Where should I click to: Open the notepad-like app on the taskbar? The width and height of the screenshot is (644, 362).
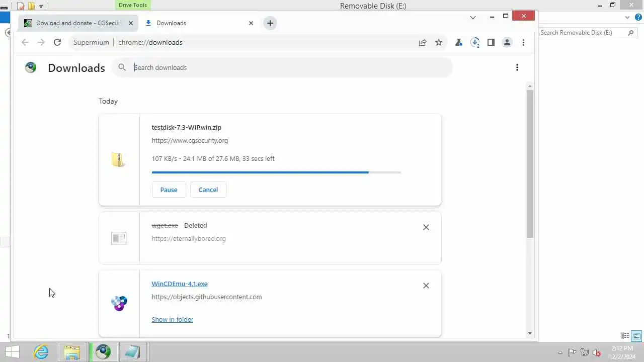[x=133, y=352]
